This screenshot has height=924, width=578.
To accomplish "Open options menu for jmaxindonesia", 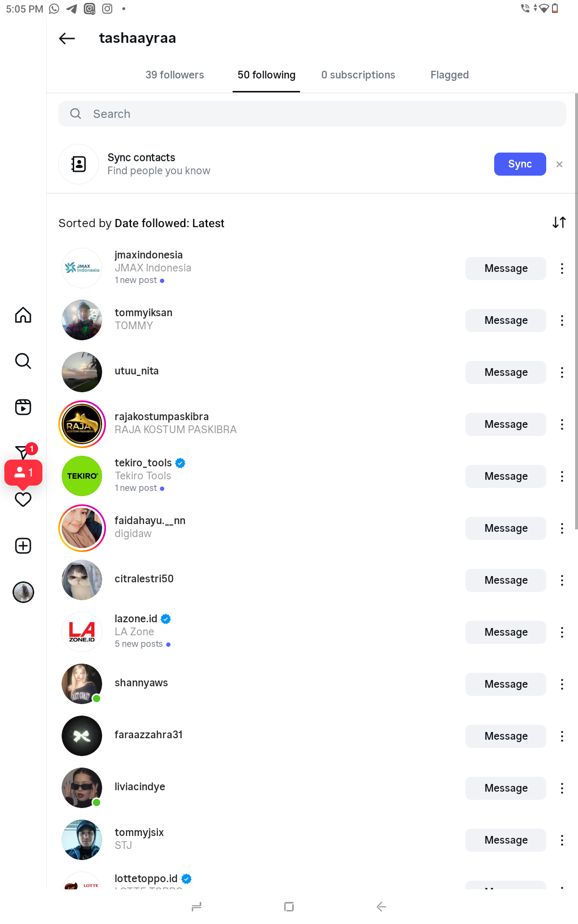I will click(562, 269).
